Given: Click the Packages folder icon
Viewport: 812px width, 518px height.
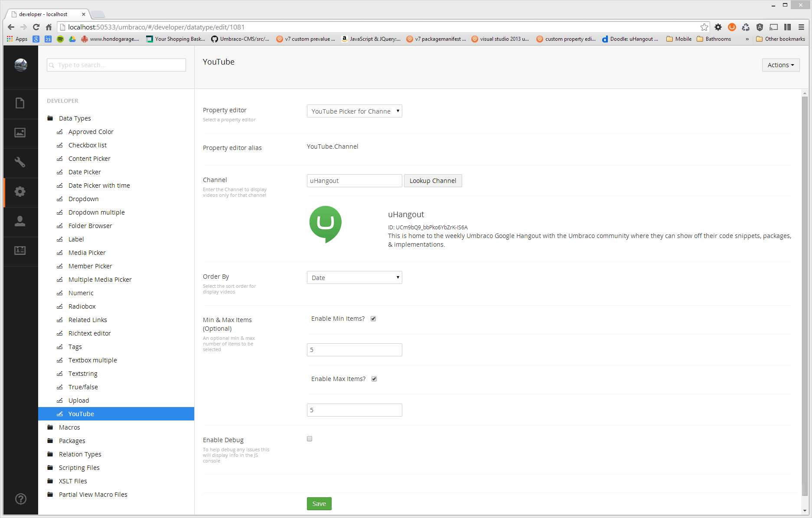Looking at the screenshot, I should tap(50, 441).
